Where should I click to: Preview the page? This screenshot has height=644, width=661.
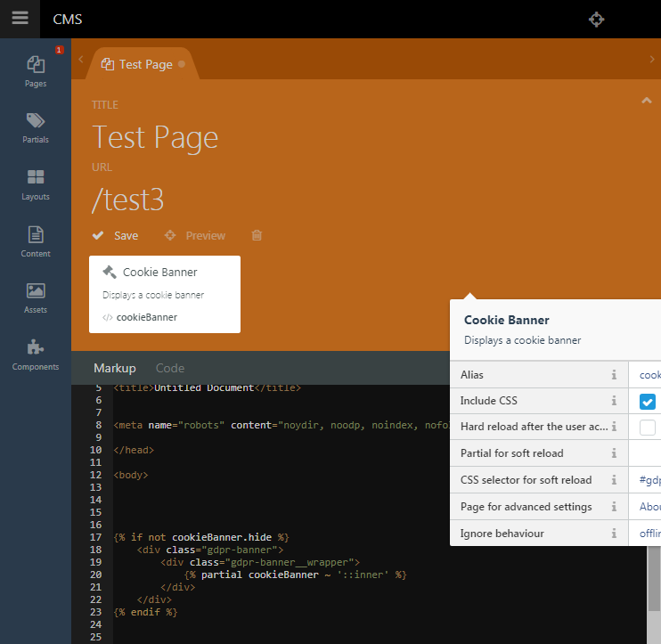[x=195, y=236]
